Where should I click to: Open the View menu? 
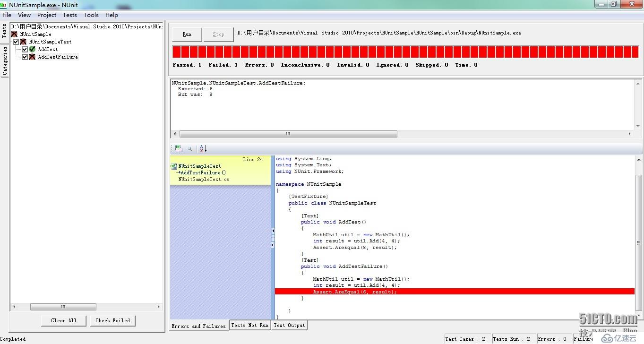pos(24,15)
